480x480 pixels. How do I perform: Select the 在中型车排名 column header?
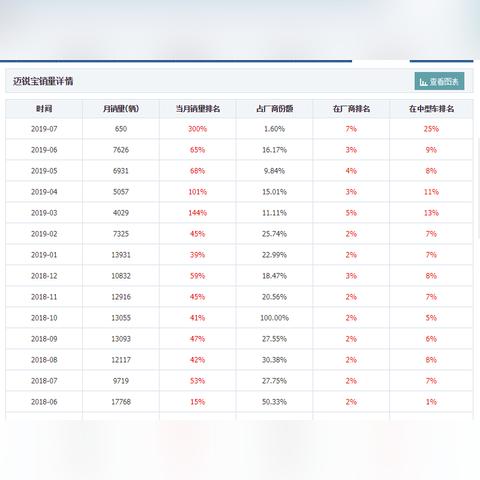431,109
